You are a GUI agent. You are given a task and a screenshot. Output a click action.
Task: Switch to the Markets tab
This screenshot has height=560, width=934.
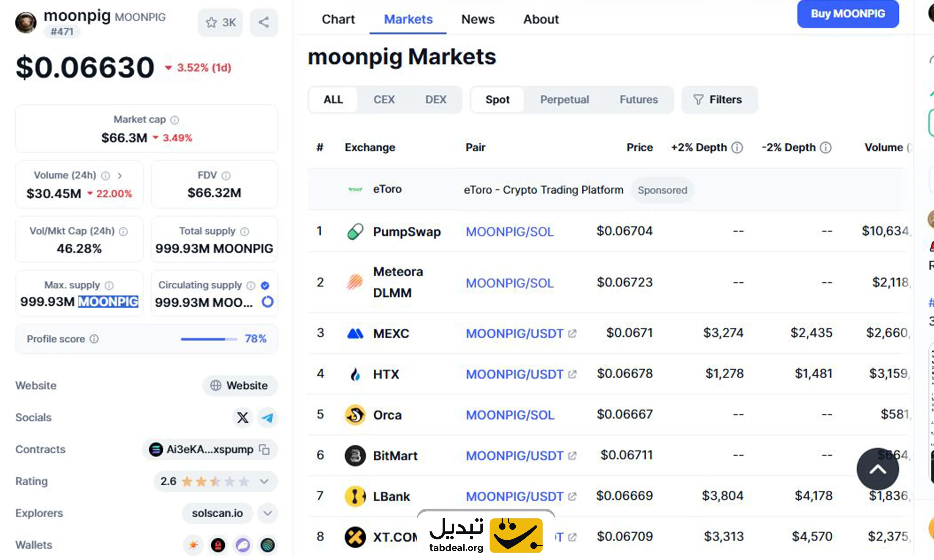(408, 19)
